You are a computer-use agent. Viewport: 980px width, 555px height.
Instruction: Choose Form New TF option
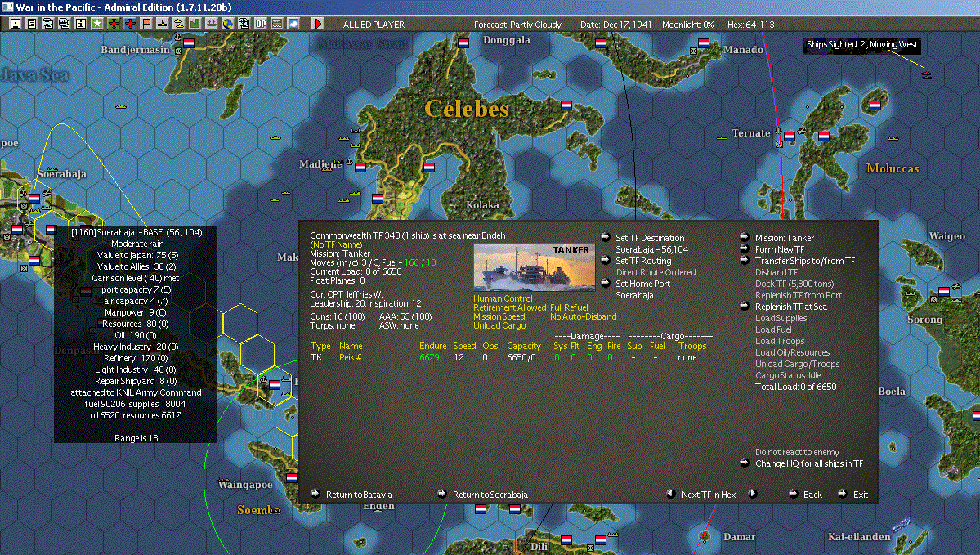click(780, 248)
